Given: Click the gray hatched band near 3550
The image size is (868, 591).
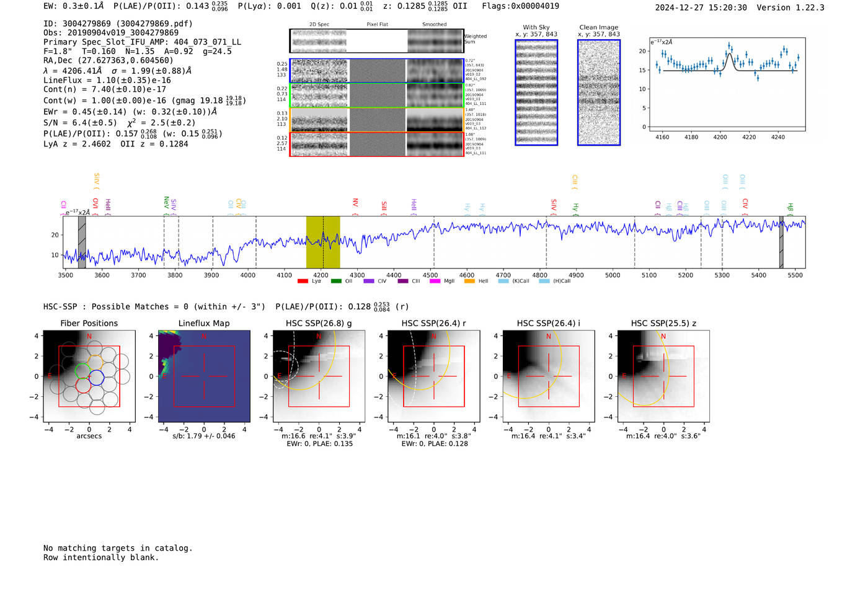Looking at the screenshot, I should coord(82,242).
